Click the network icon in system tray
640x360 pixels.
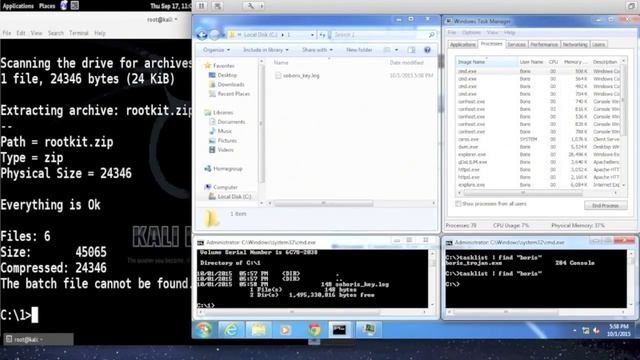click(586, 331)
